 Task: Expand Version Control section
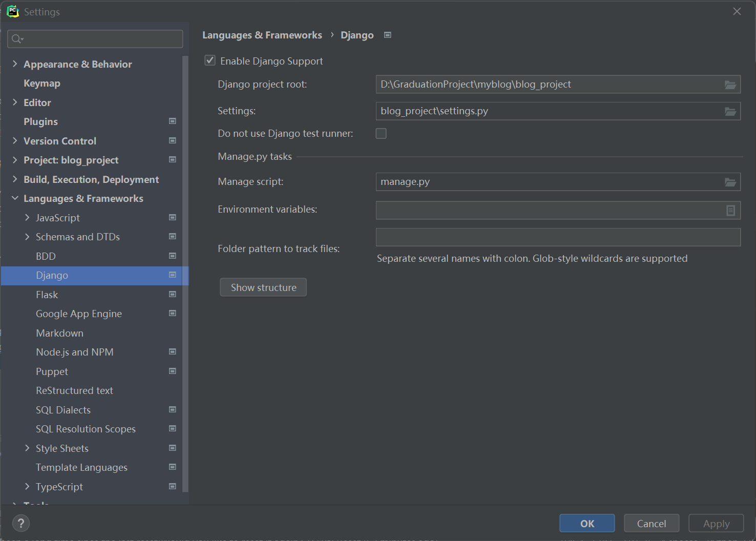click(15, 141)
